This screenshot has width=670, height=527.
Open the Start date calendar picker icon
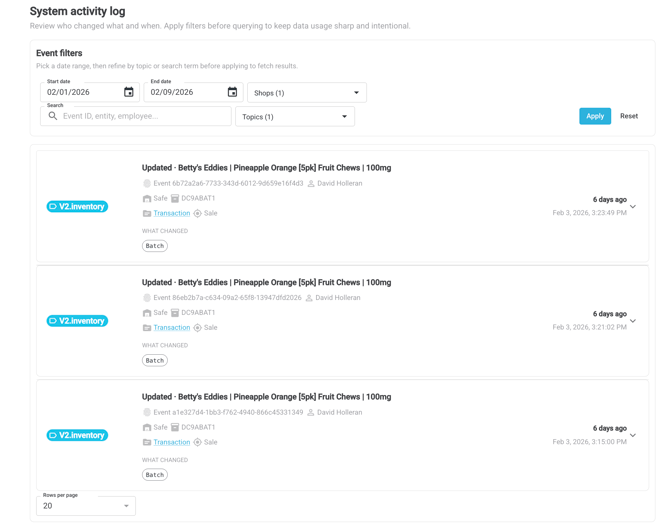(x=128, y=92)
